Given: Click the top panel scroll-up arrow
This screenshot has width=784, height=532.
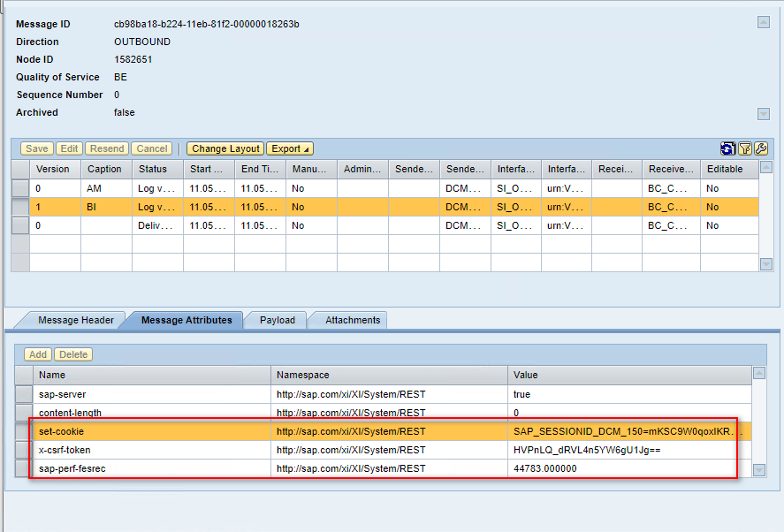Looking at the screenshot, I should click(764, 22).
